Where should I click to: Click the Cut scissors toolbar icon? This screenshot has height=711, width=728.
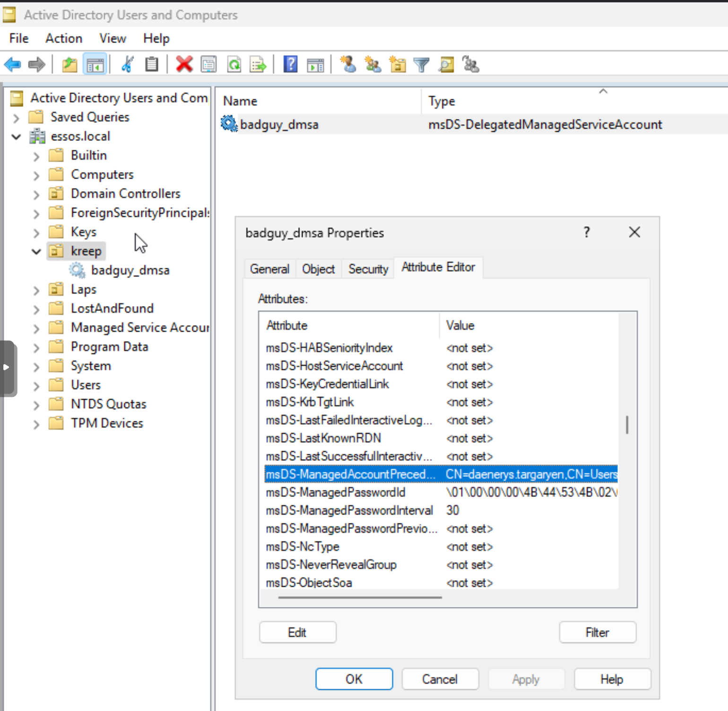(x=128, y=64)
